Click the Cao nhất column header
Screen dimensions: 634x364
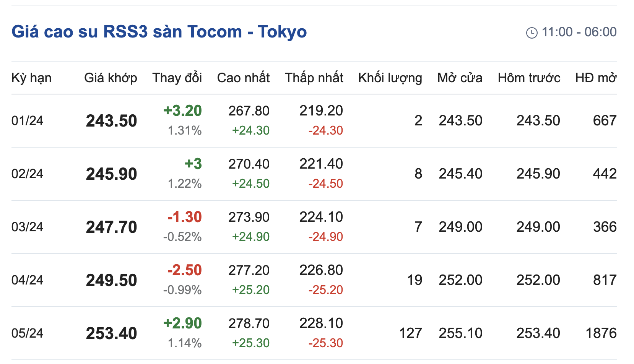243,78
